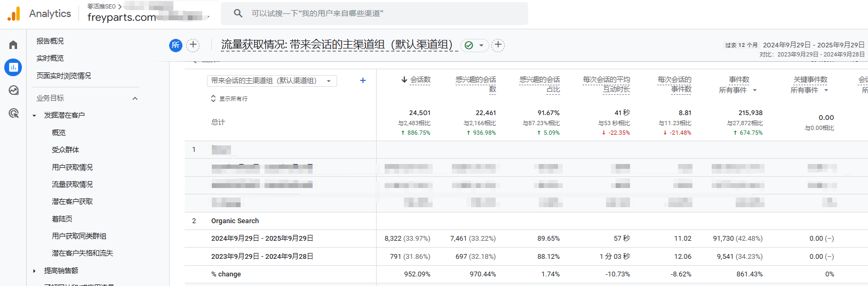Open the green checkmark status dropdown
868x286 pixels.
pos(474,45)
